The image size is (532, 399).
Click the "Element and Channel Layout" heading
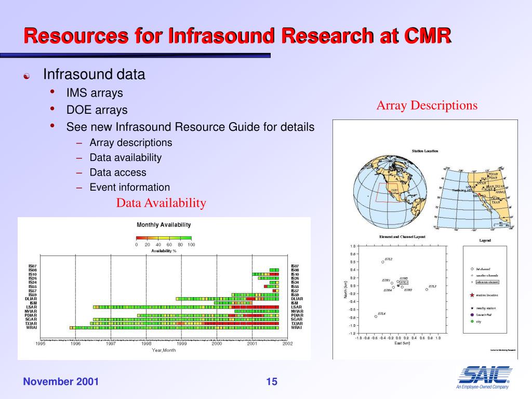coord(402,237)
